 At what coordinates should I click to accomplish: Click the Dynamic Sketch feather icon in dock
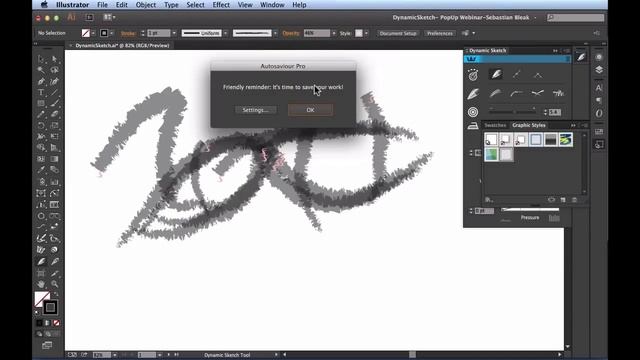pos(581,57)
